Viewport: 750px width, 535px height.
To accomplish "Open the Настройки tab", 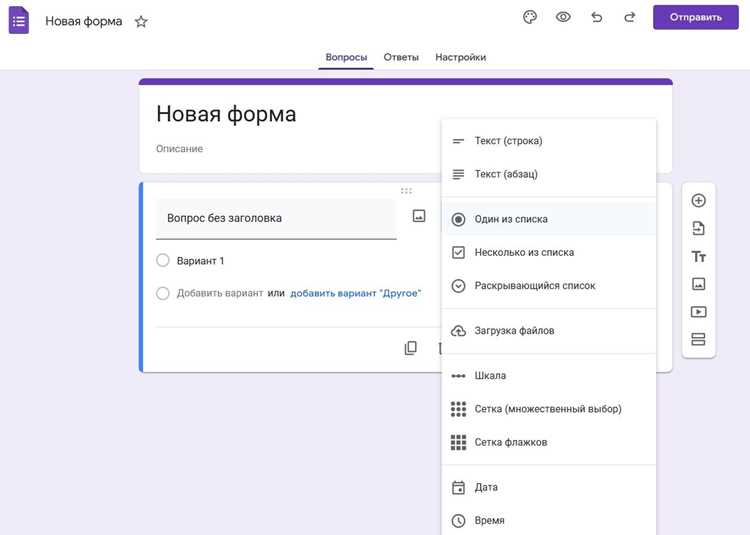I will click(461, 57).
